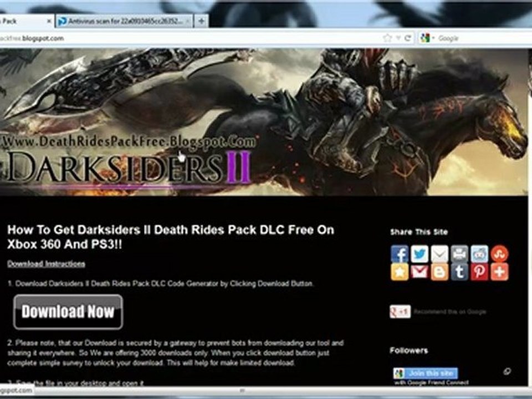Viewport: 532px width, 399px height.
Task: Share the site via Gmail icon
Action: (x=420, y=272)
